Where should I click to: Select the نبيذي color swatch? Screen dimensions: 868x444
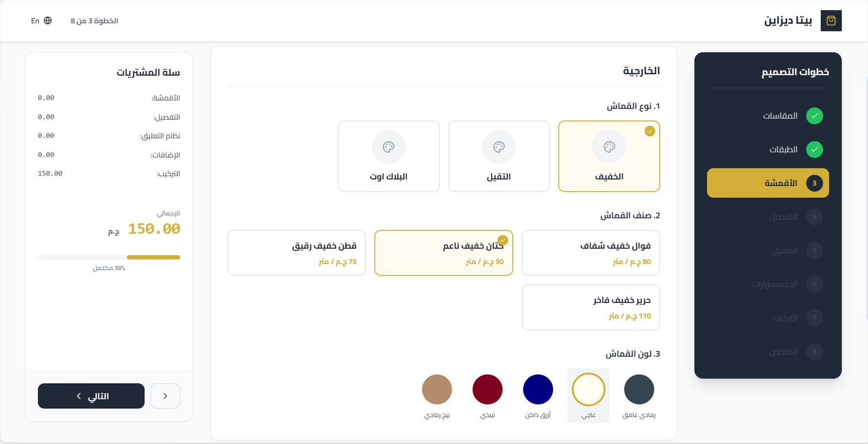pos(487,389)
